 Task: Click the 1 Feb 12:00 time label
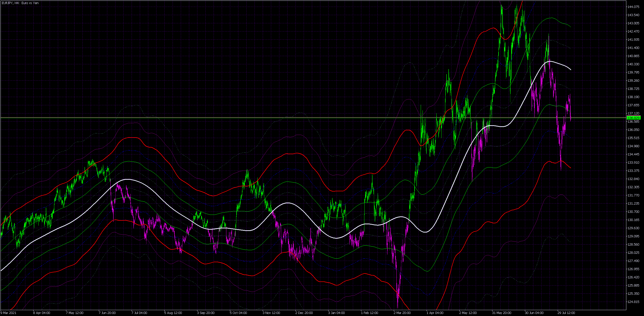[369, 313]
